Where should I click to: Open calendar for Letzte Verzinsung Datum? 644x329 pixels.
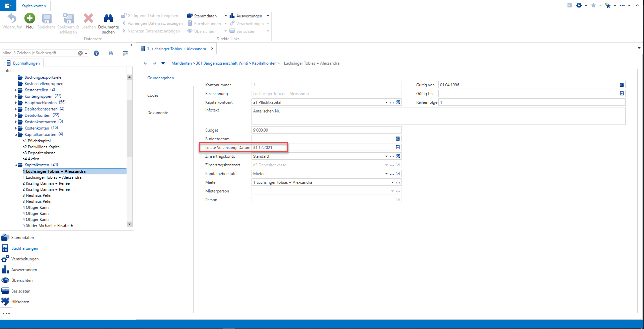click(x=398, y=147)
